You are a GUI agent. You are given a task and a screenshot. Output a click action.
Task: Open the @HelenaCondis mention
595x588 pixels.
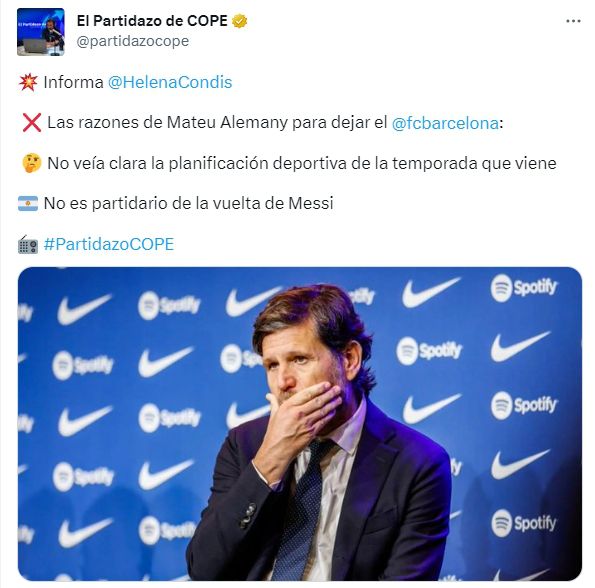(x=170, y=82)
